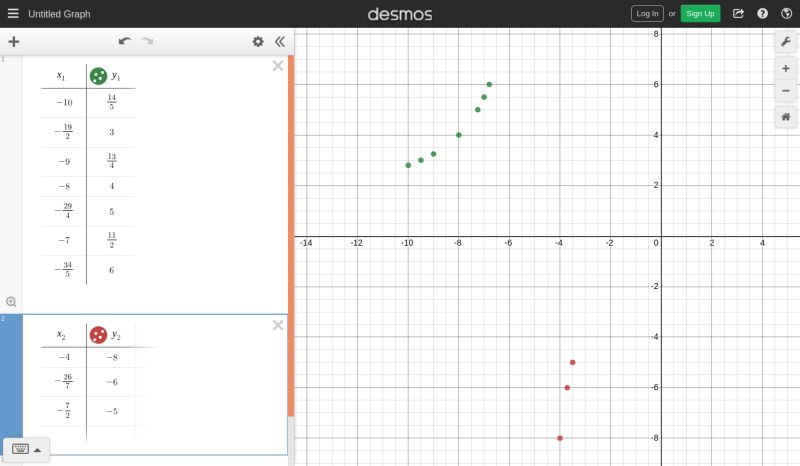Viewport: 800px width, 466px height.
Task: Click the red point at (-4, -8)
Action: (x=560, y=438)
